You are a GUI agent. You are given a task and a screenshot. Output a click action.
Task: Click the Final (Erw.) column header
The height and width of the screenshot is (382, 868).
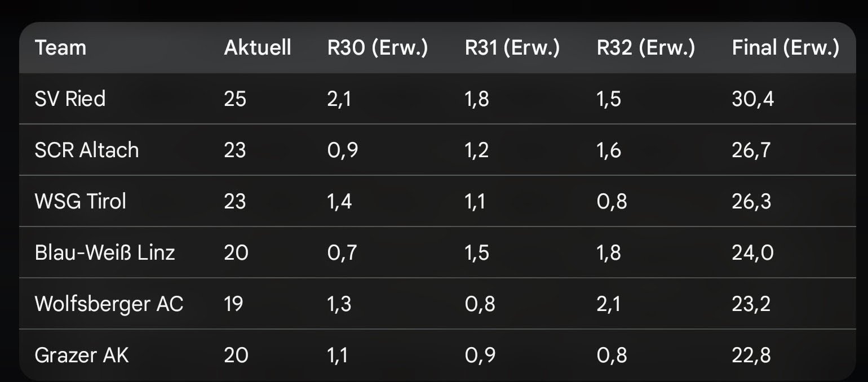click(785, 48)
